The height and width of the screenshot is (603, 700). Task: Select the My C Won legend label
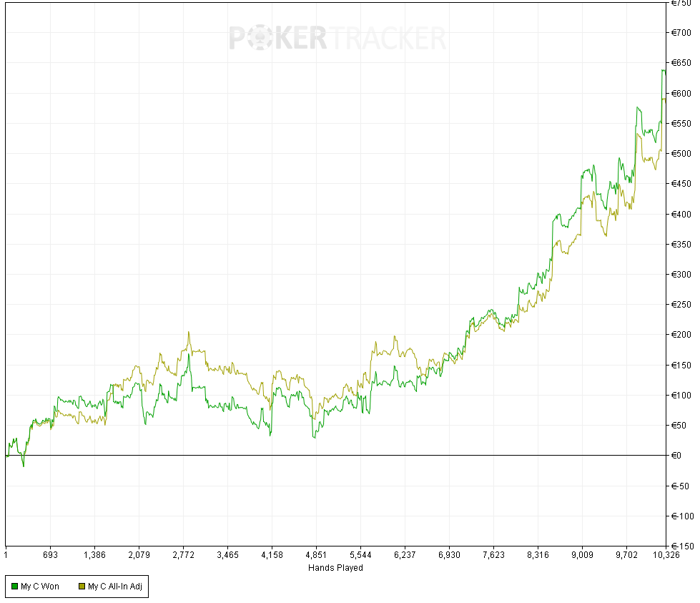[x=40, y=587]
